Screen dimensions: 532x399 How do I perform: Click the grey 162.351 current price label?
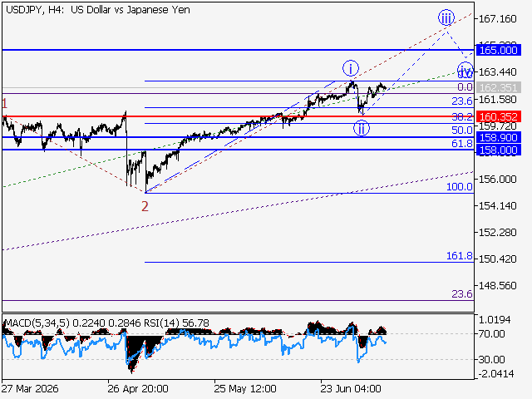coord(499,87)
